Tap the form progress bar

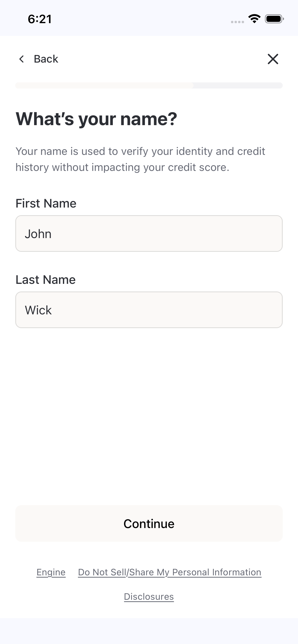click(149, 85)
